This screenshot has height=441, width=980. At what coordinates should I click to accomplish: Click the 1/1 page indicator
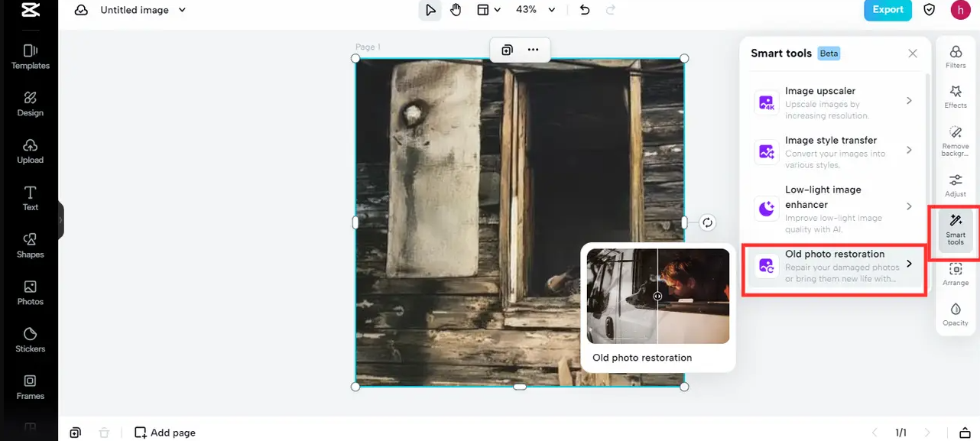901,433
